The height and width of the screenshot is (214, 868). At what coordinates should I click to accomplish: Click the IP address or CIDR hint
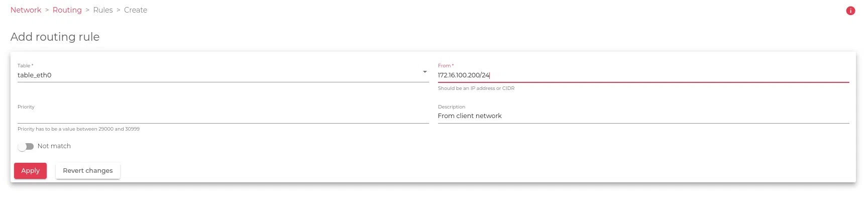(x=476, y=88)
